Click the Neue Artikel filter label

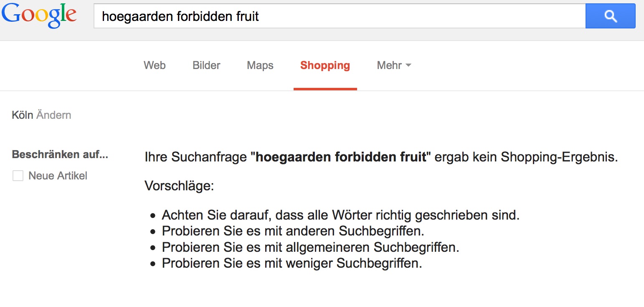point(58,176)
